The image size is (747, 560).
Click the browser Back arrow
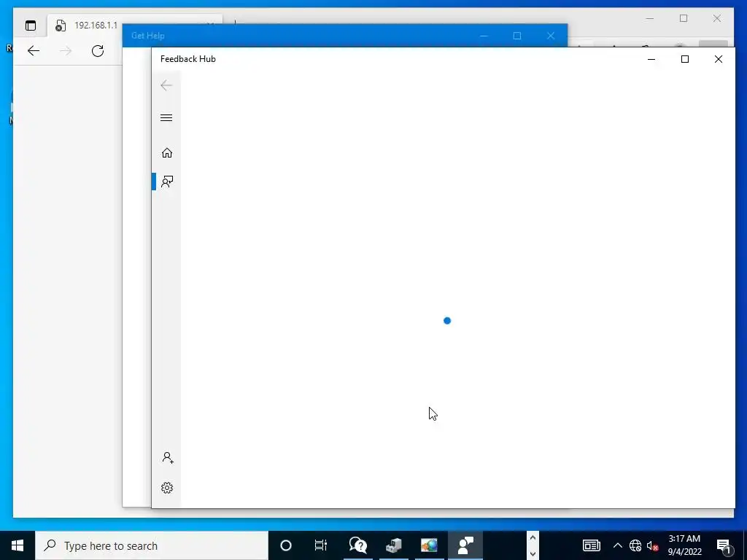[34, 51]
